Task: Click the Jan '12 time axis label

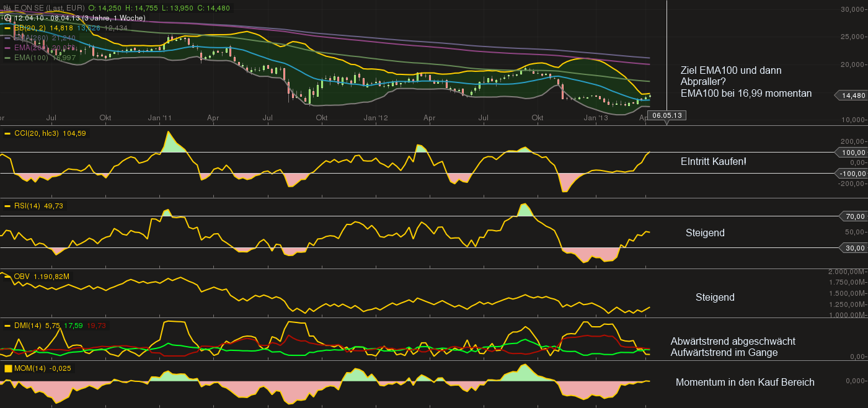Action: tap(376, 117)
